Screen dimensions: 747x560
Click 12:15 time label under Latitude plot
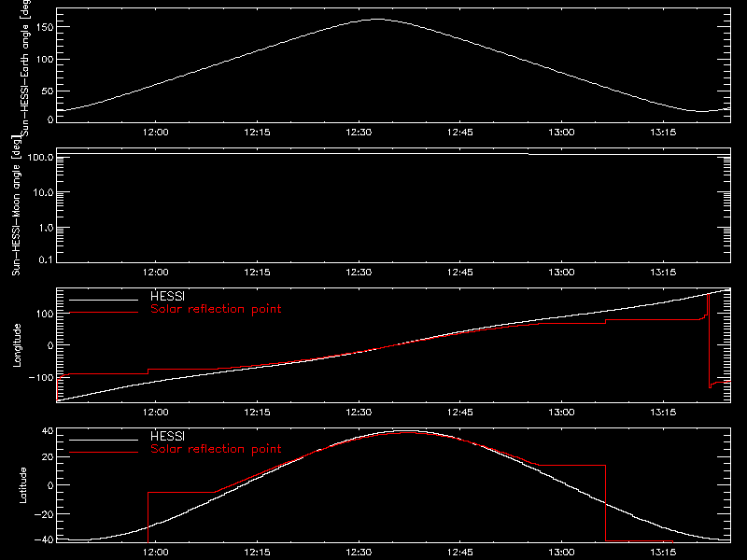coord(257,552)
